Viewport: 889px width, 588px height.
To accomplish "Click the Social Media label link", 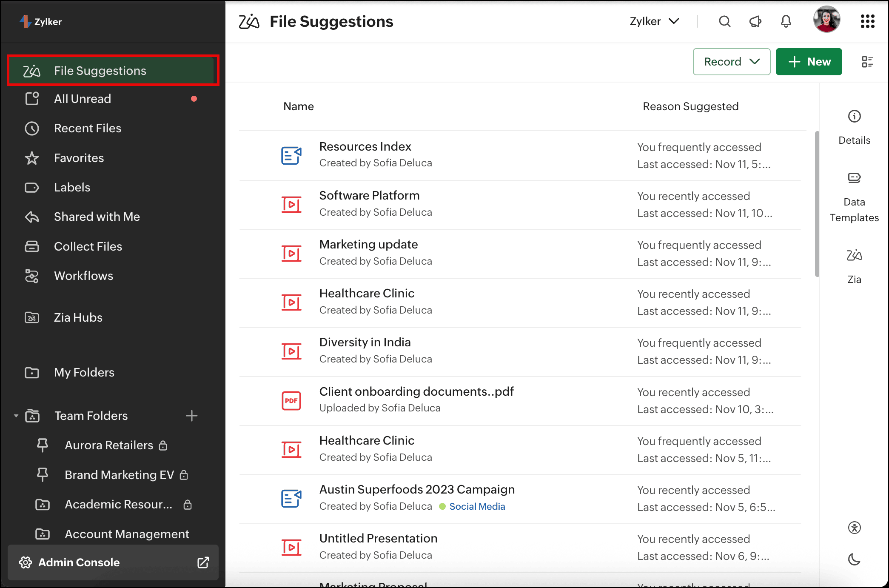I will point(477,506).
